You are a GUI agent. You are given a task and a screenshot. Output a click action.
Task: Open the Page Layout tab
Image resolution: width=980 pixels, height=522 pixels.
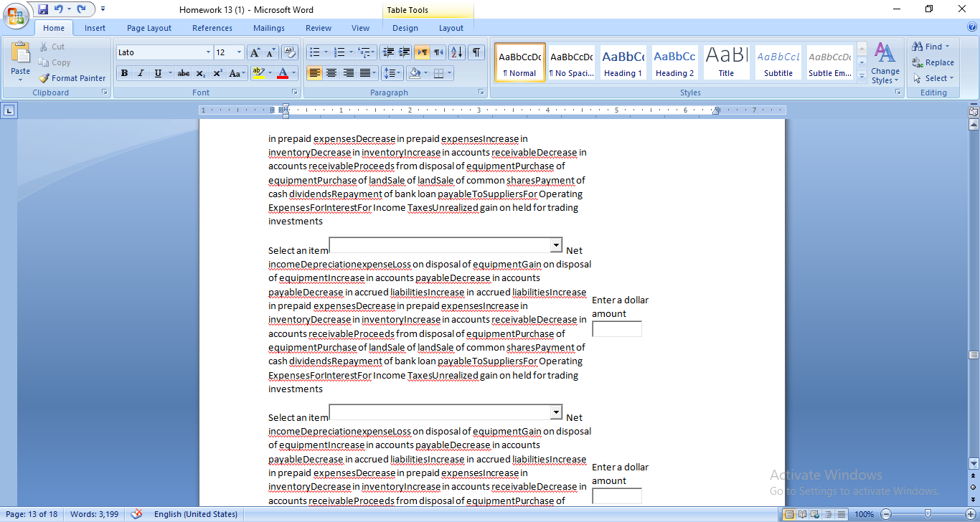[x=149, y=28]
